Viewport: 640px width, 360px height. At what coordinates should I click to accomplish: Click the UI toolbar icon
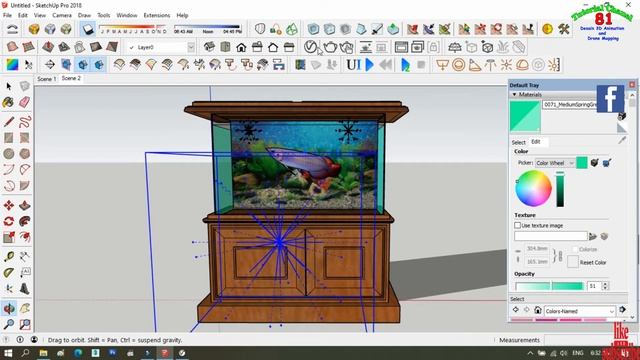point(353,64)
